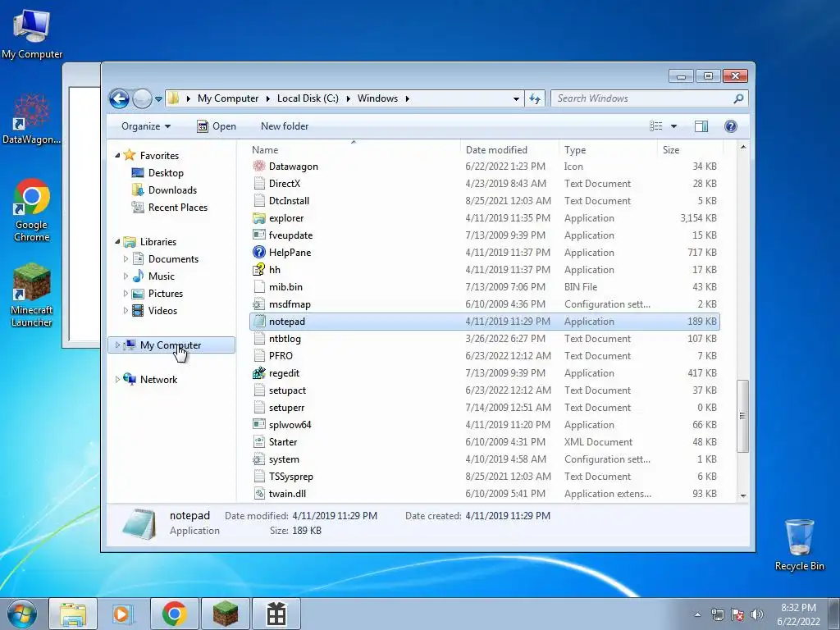Screen dimensions: 840x630
Task: Open the change view options dropdown arrow
Action: (674, 126)
